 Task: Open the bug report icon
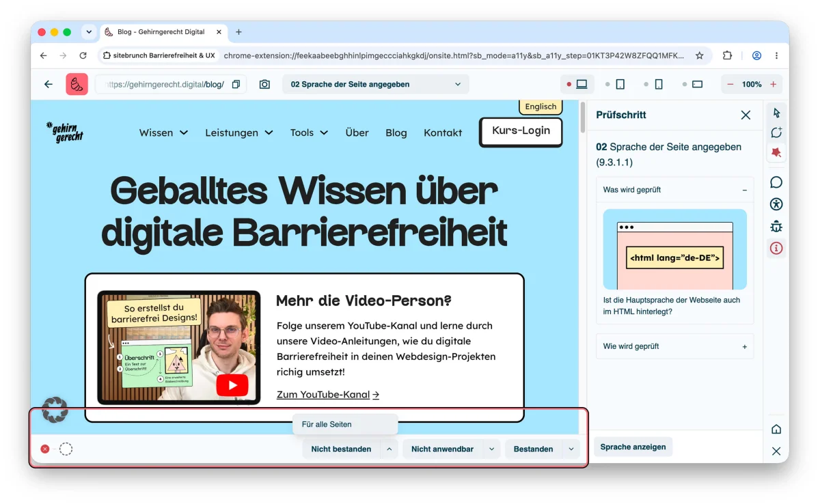(x=776, y=226)
